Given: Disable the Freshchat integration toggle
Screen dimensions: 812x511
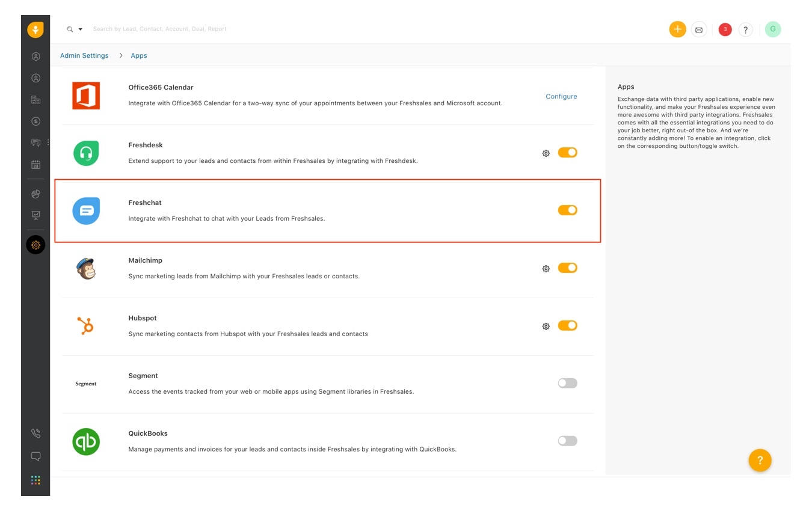Looking at the screenshot, I should coord(567,210).
